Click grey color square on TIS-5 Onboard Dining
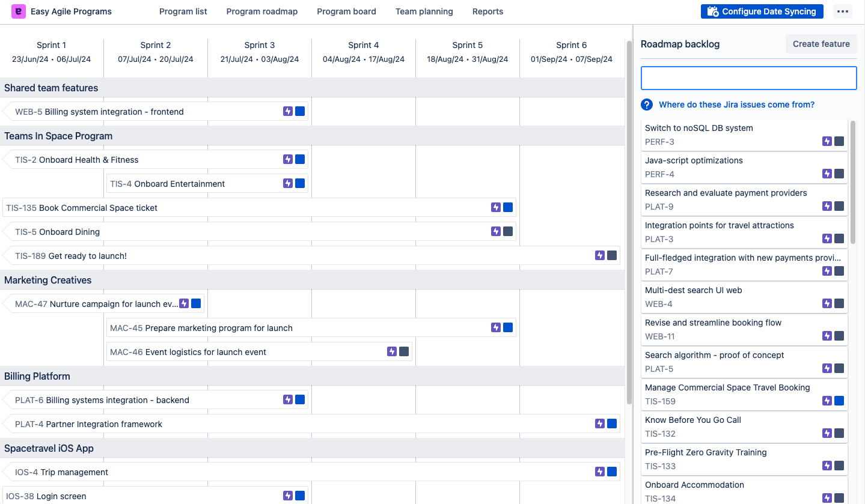 508,231
